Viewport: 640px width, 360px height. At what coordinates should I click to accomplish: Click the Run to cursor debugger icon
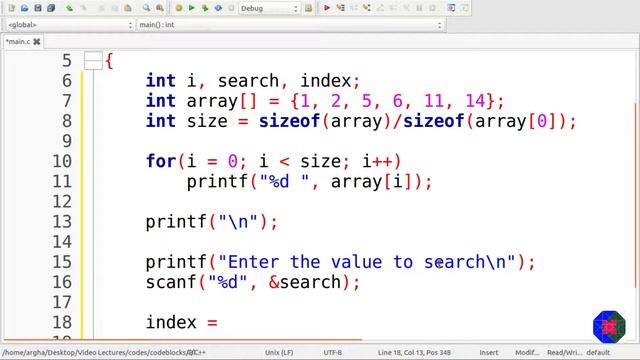340,8
